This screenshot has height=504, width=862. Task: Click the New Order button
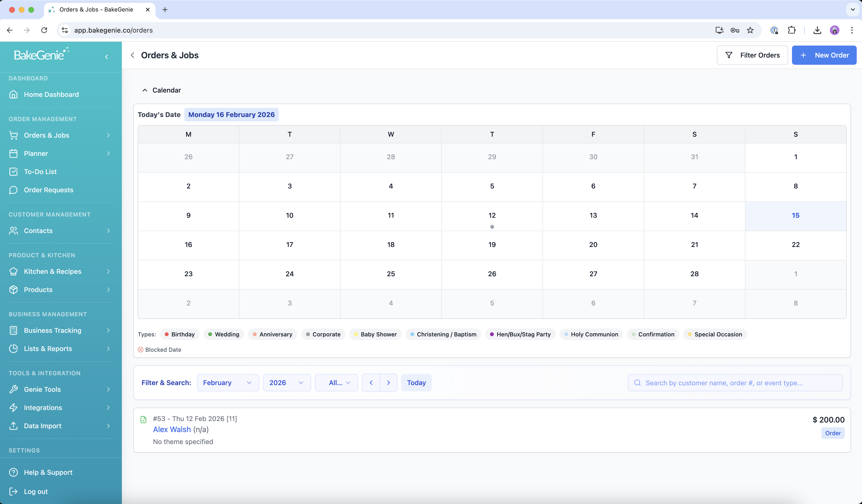pyautogui.click(x=824, y=55)
